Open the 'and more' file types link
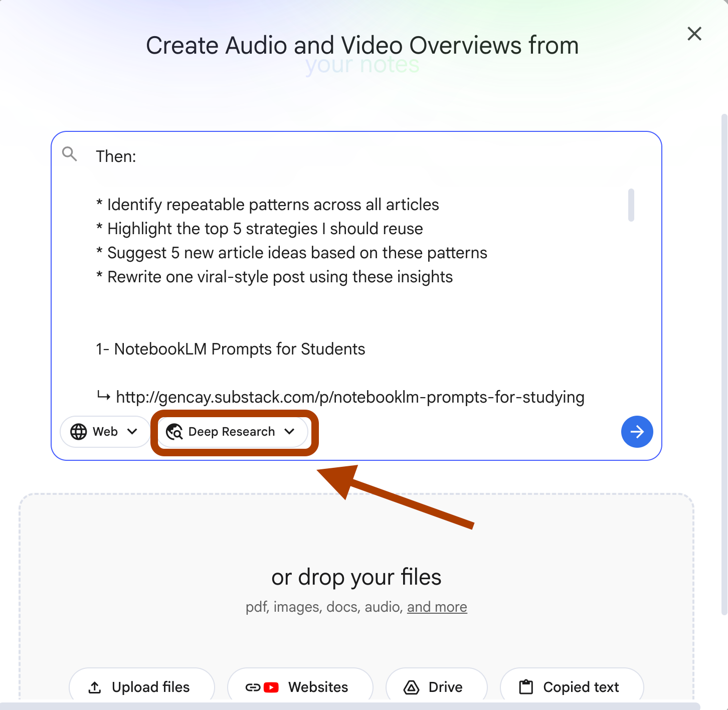728x710 pixels. (437, 607)
